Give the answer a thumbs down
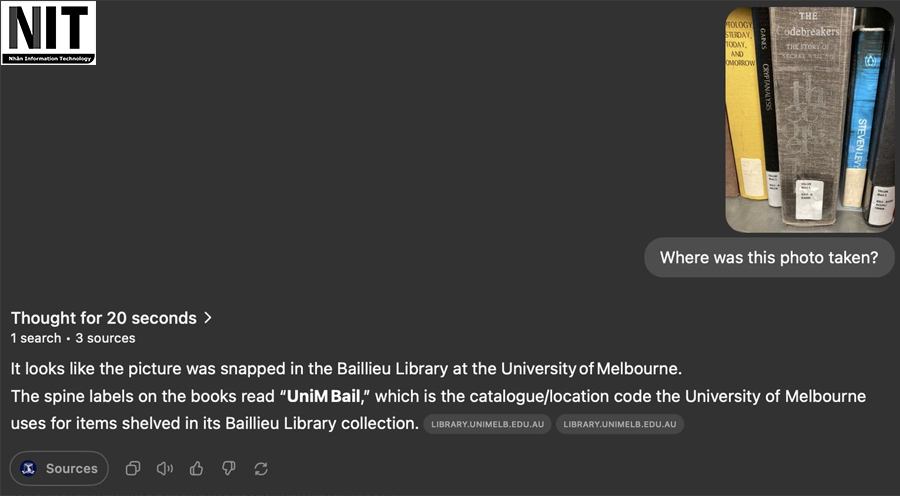900x496 pixels. [x=228, y=468]
